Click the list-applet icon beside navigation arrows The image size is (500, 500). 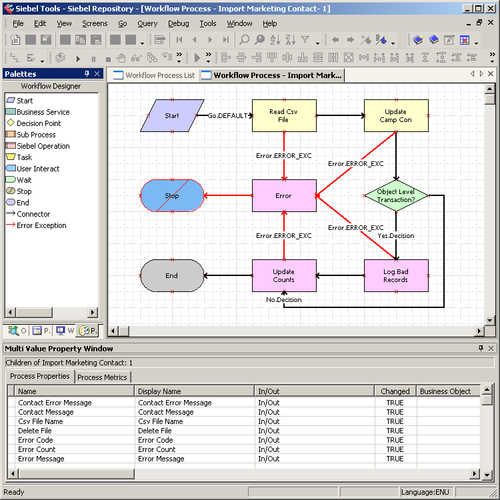[160, 40]
